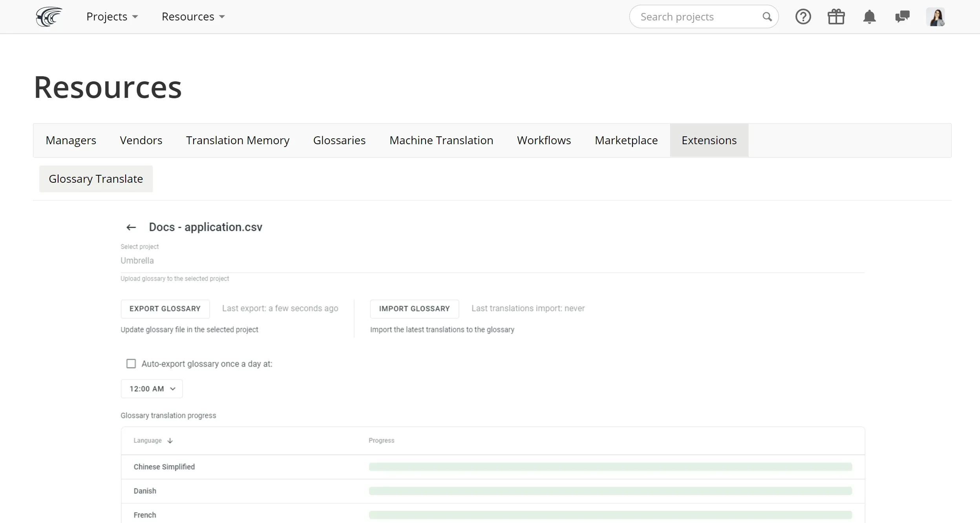Click the user profile avatar
Image resolution: width=980 pixels, height=523 pixels.
click(x=935, y=17)
